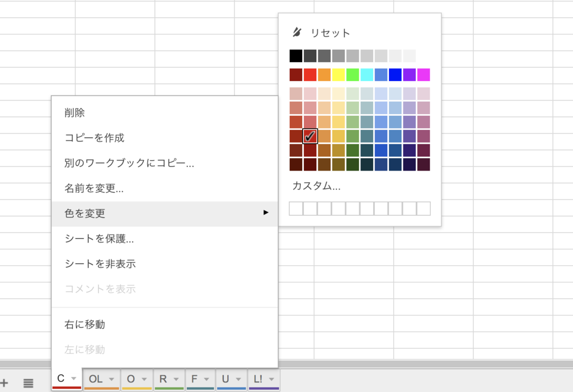573x392 pixels.
Task: Click the last empty custom color slot
Action: click(x=424, y=209)
